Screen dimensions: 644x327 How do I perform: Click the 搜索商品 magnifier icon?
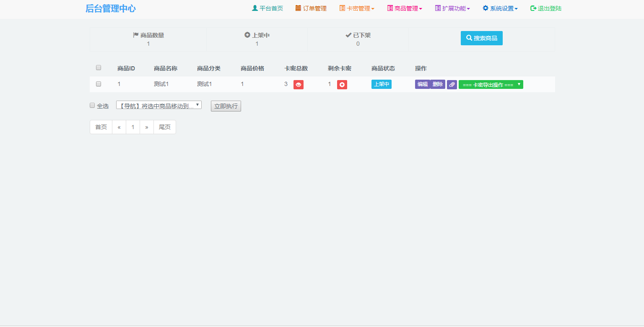(470, 38)
